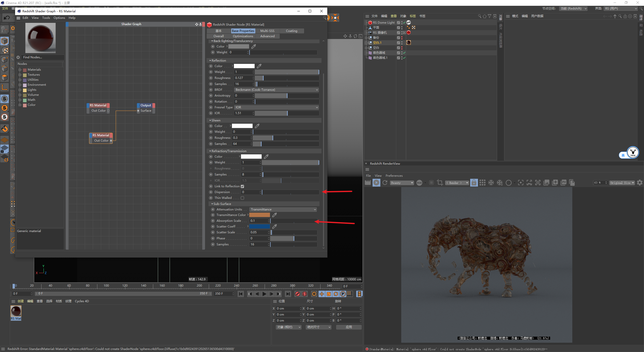Viewport: 644px width, 352px height.
Task: Pick Reflection color with the eyedropper
Action: (259, 66)
